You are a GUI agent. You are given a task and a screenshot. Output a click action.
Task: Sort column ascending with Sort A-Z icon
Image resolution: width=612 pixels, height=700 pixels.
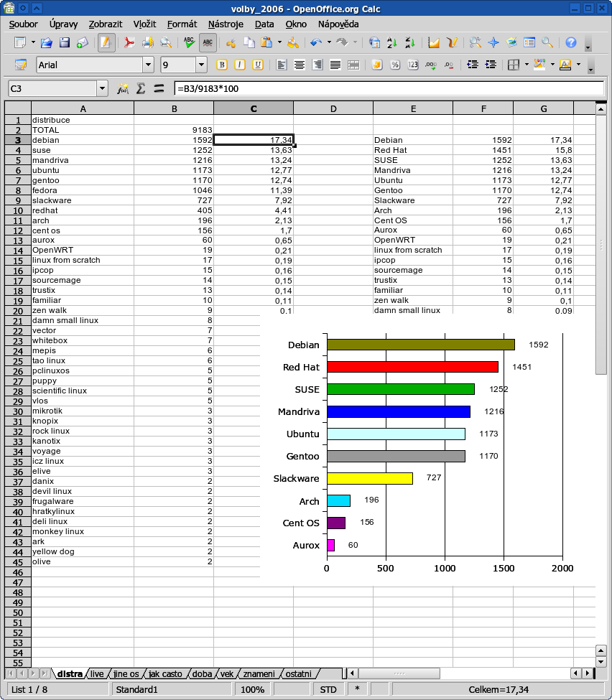pos(390,42)
